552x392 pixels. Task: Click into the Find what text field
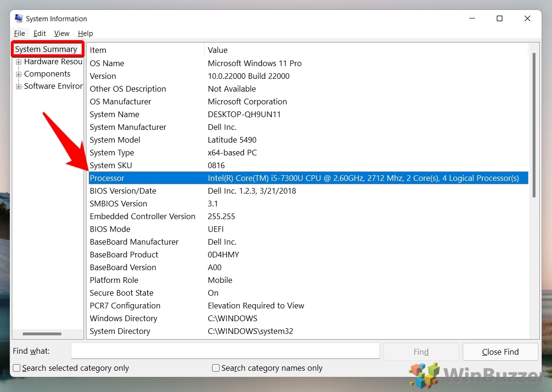(x=225, y=351)
